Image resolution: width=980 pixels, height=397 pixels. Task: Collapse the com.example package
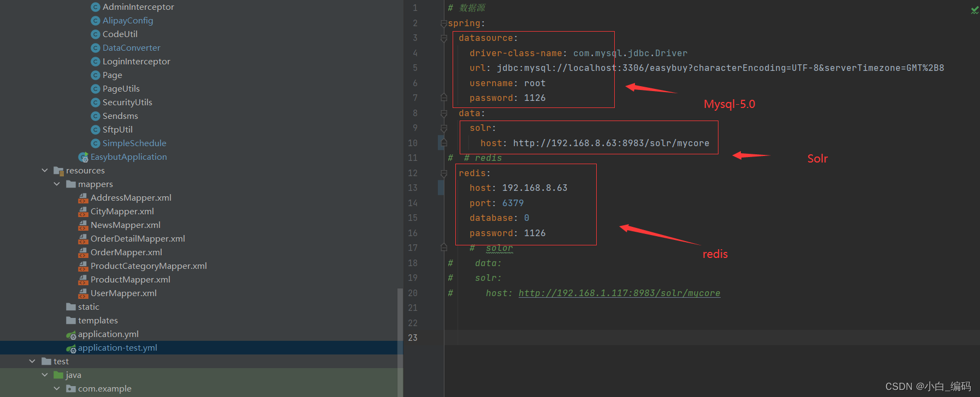pyautogui.click(x=57, y=389)
